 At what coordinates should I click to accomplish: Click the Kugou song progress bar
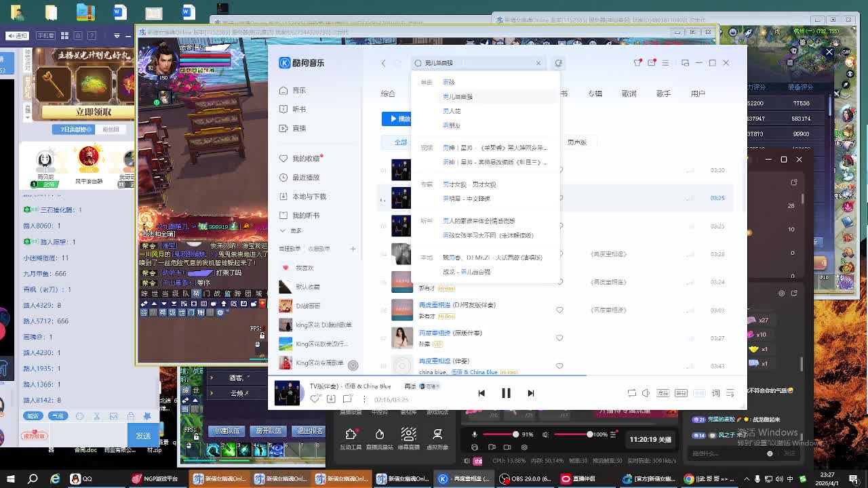tap(507, 375)
